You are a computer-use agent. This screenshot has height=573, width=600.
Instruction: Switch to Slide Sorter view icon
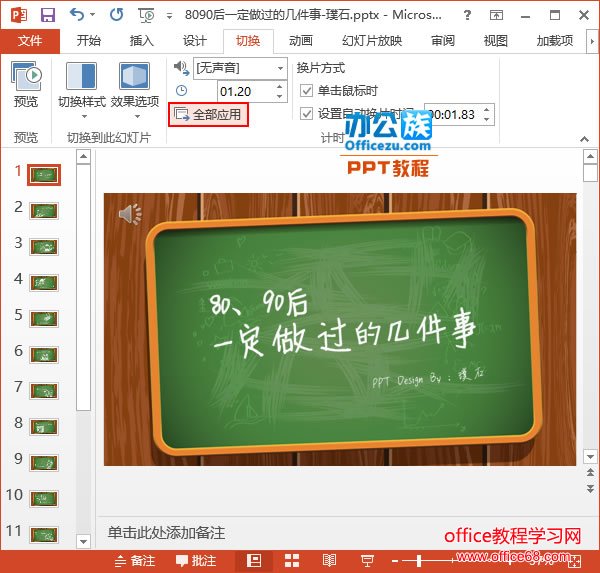pos(292,561)
